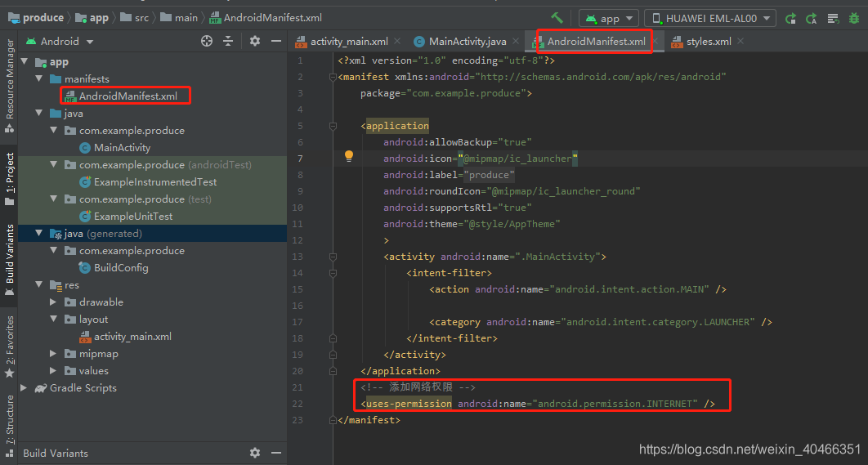Toggle the Z: Structure tool window

(x=10, y=427)
